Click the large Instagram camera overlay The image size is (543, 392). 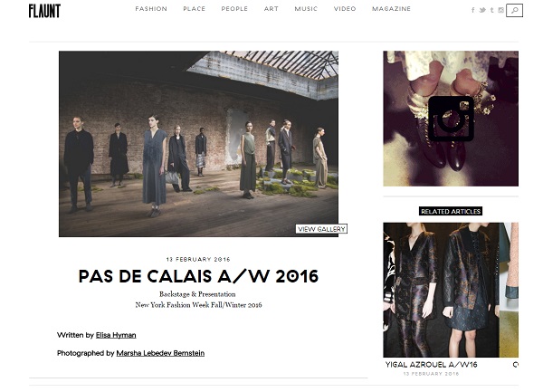click(x=451, y=119)
